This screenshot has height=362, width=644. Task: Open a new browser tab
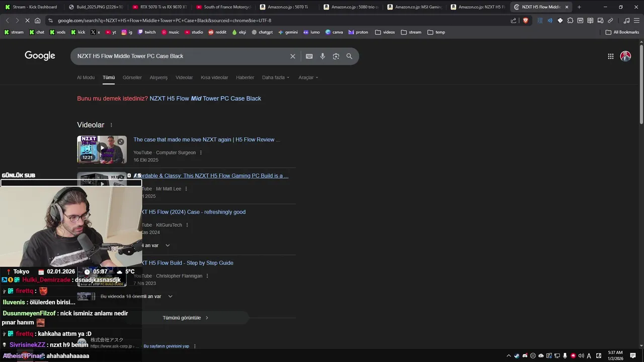(579, 7)
